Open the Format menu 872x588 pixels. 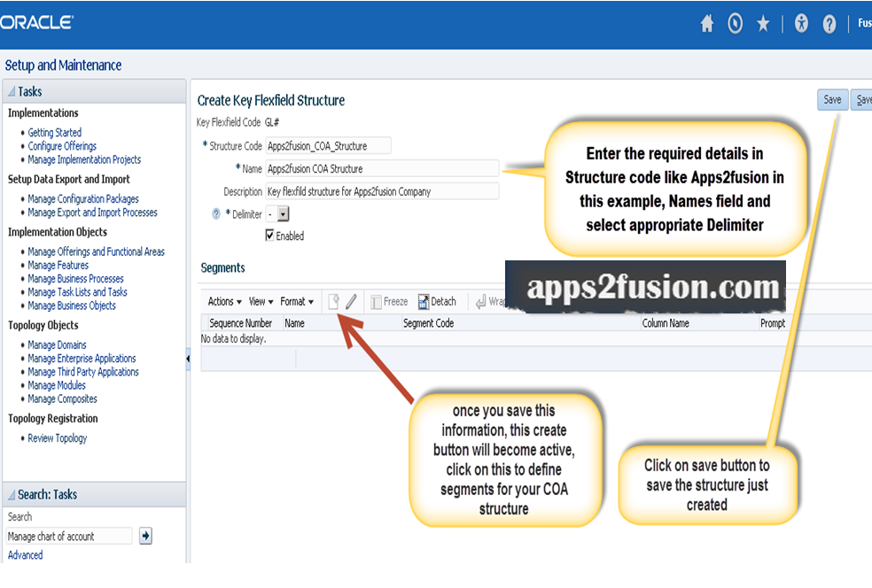point(297,301)
